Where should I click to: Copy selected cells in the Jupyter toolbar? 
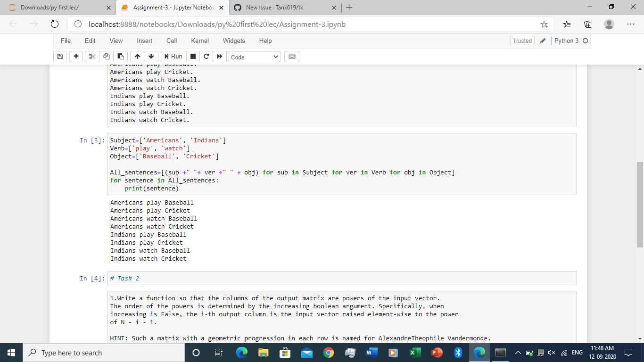(x=106, y=57)
